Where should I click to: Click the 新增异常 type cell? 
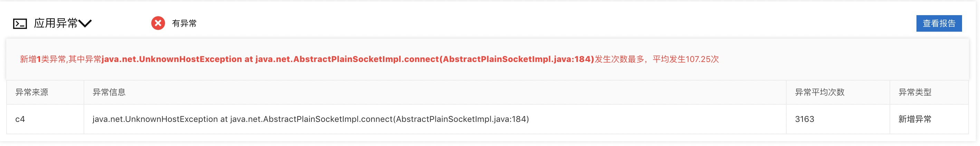(915, 119)
